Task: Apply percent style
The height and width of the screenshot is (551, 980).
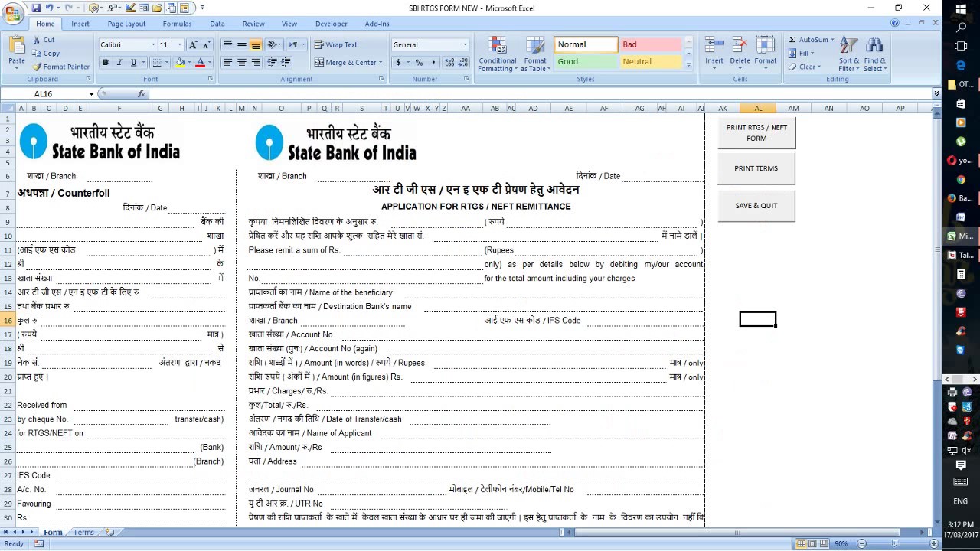Action: coord(419,63)
